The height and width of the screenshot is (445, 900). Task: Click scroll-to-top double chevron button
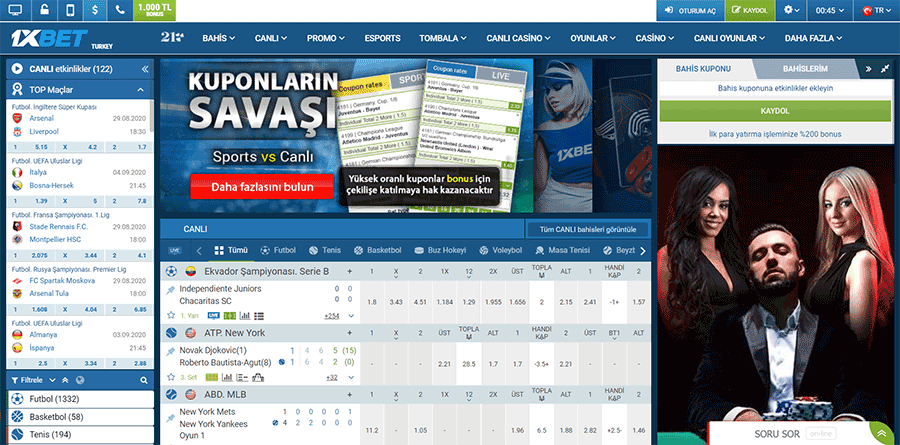pyautogui.click(x=880, y=434)
